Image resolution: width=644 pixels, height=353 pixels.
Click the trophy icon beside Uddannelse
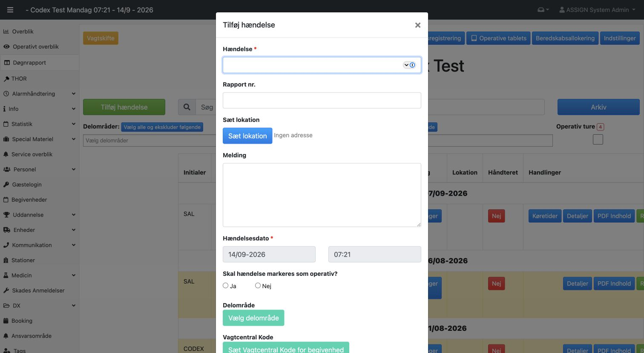[x=6, y=215]
